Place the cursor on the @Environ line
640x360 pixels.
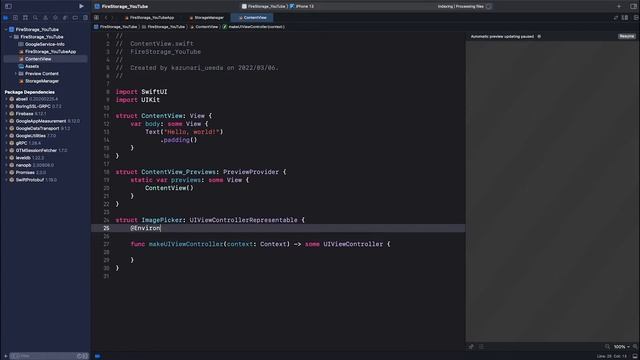click(x=278, y=228)
